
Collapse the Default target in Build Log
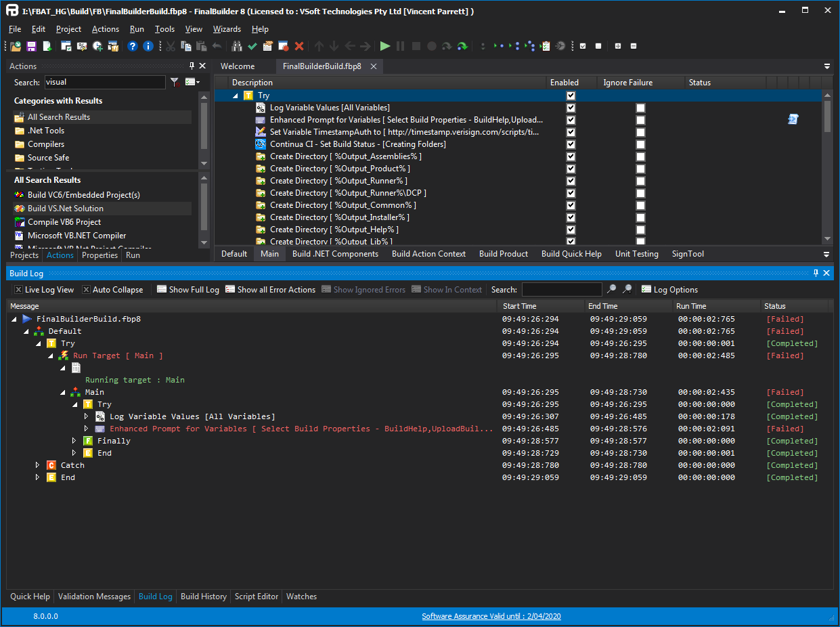pos(26,331)
